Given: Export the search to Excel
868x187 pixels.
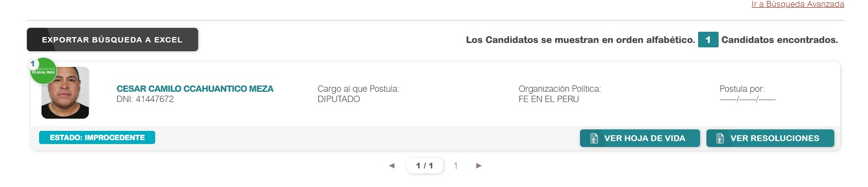Looking at the screenshot, I should [112, 40].
